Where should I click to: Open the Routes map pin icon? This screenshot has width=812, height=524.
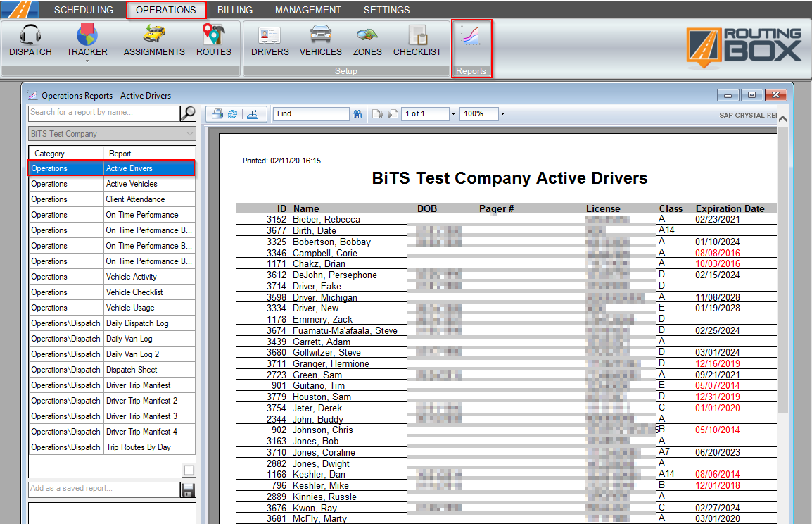point(213,35)
